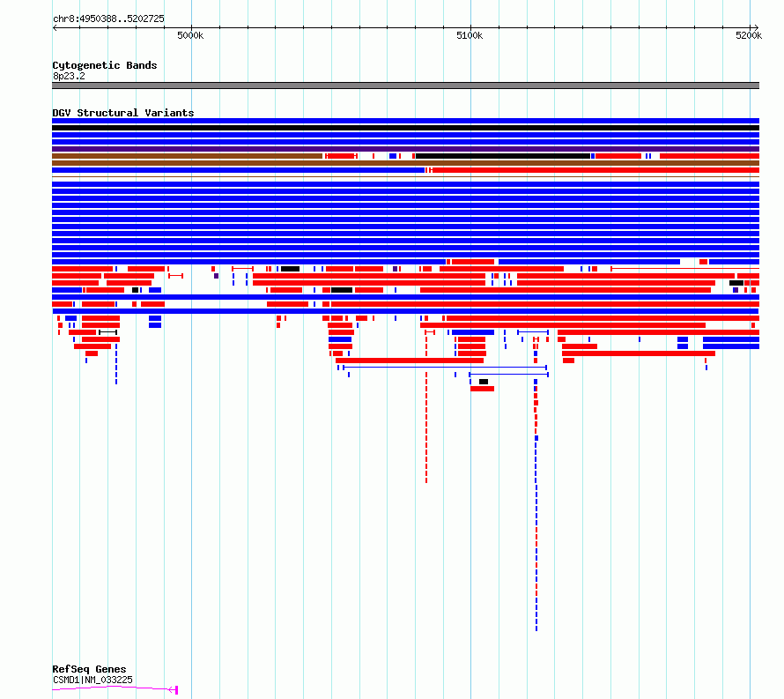Viewport: 784px width, 699px height.
Task: Click the 5100k ruler label
Action: pos(470,35)
